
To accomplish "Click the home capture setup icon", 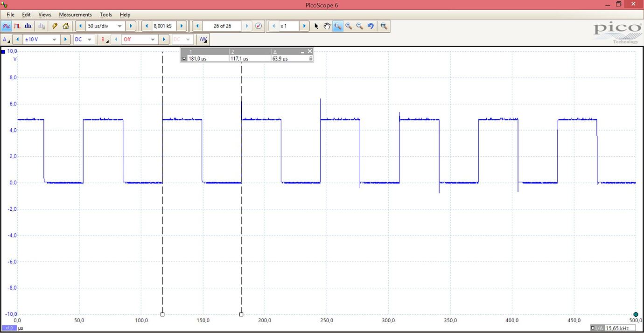I will point(66,26).
